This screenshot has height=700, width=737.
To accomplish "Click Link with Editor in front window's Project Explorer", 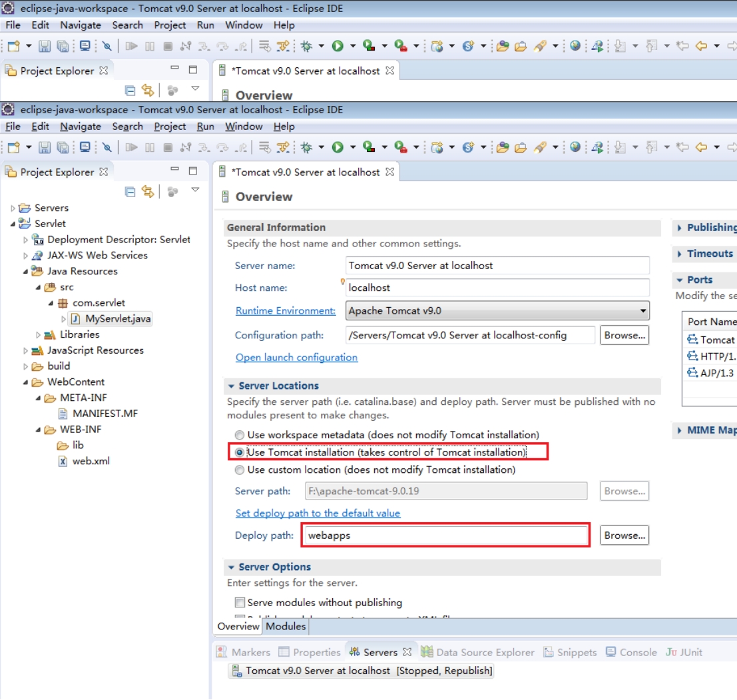I will point(148,191).
